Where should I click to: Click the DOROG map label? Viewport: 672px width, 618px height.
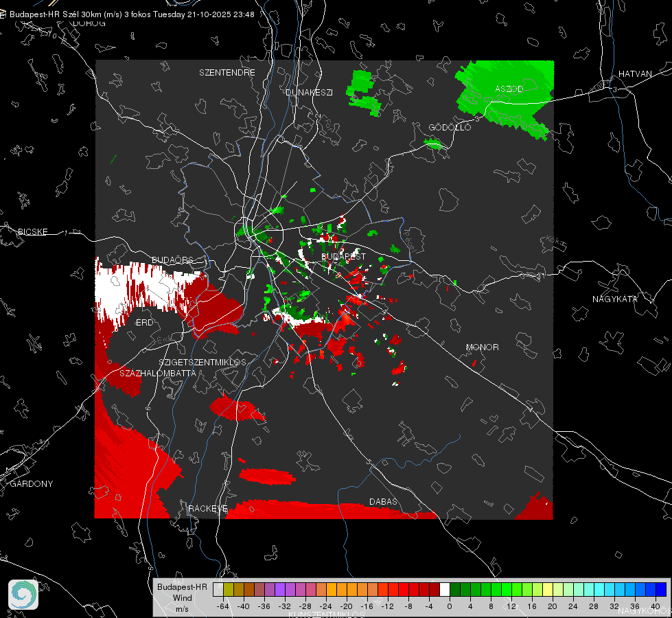point(89,23)
